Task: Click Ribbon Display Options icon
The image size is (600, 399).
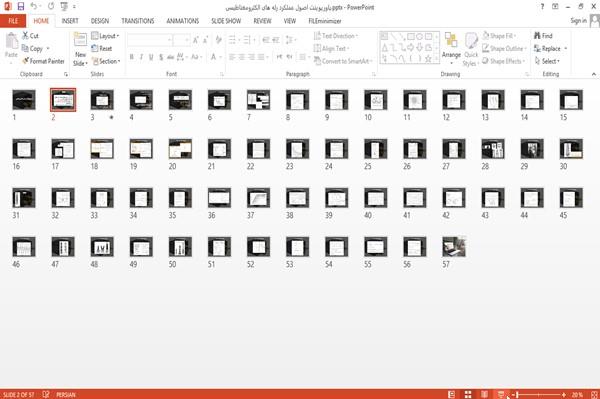Action: [x=555, y=7]
